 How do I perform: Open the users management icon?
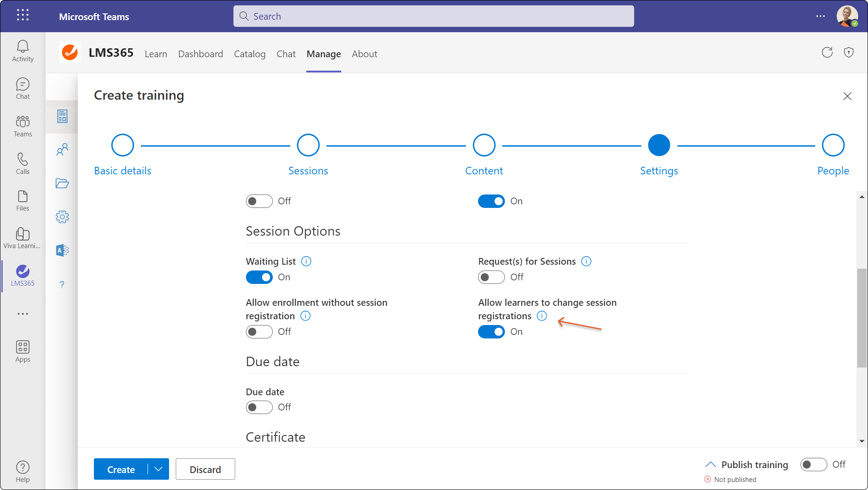point(62,149)
